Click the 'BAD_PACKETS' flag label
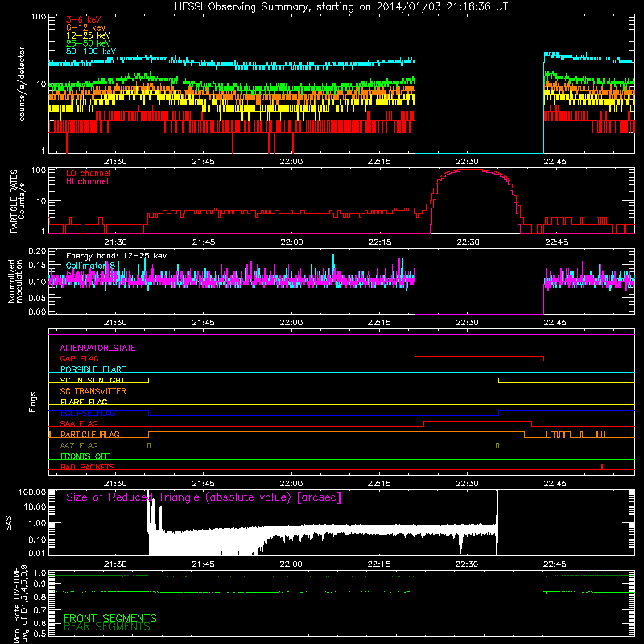Viewport: 644px width, 644px height. coord(88,467)
